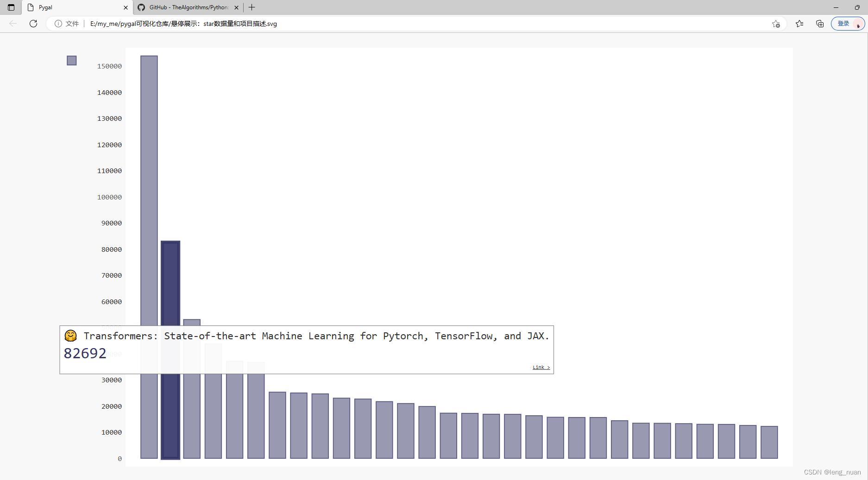Close the GitHub TheAlgorithms tab
The height and width of the screenshot is (480, 868).
[236, 7]
